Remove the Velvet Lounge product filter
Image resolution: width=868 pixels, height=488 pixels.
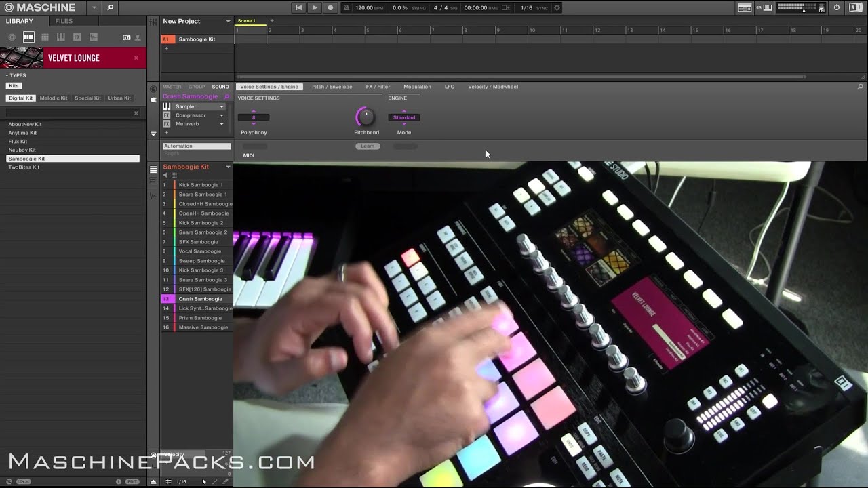click(136, 58)
